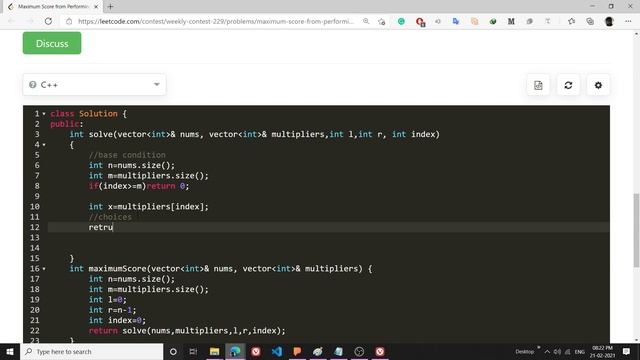This screenshot has width=640, height=360.
Task: Click 'int x=multipliers[index];' on line 10
Action: pyautogui.click(x=149, y=207)
